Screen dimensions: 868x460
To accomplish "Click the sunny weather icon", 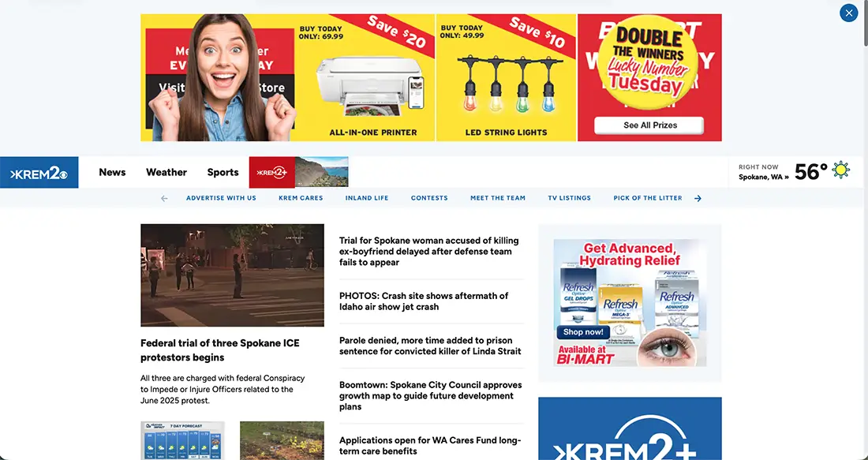I will click(x=841, y=170).
